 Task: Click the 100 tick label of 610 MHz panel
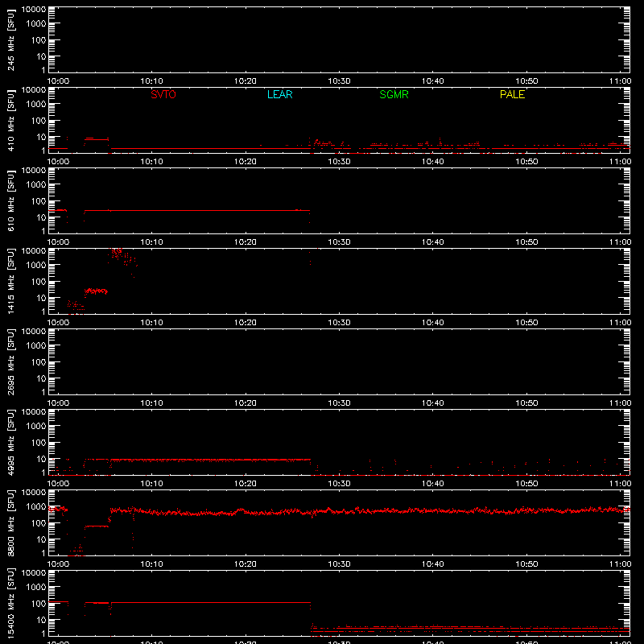pyautogui.click(x=38, y=201)
